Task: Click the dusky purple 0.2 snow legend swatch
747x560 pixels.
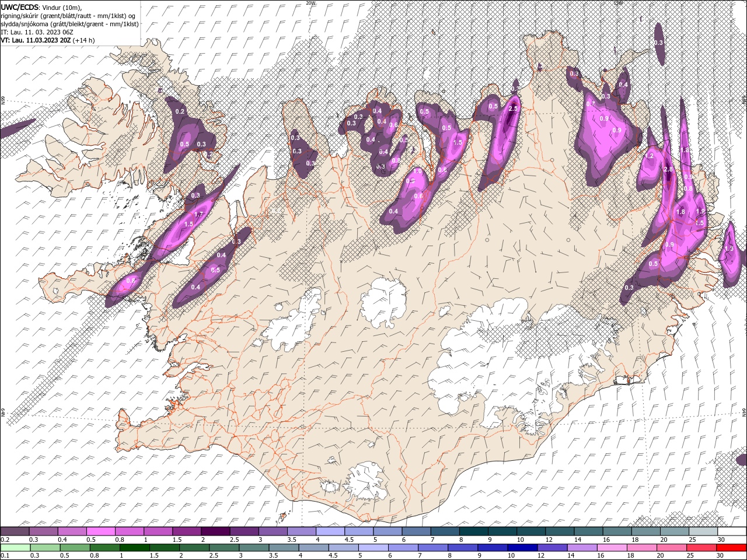Action: coord(15,531)
